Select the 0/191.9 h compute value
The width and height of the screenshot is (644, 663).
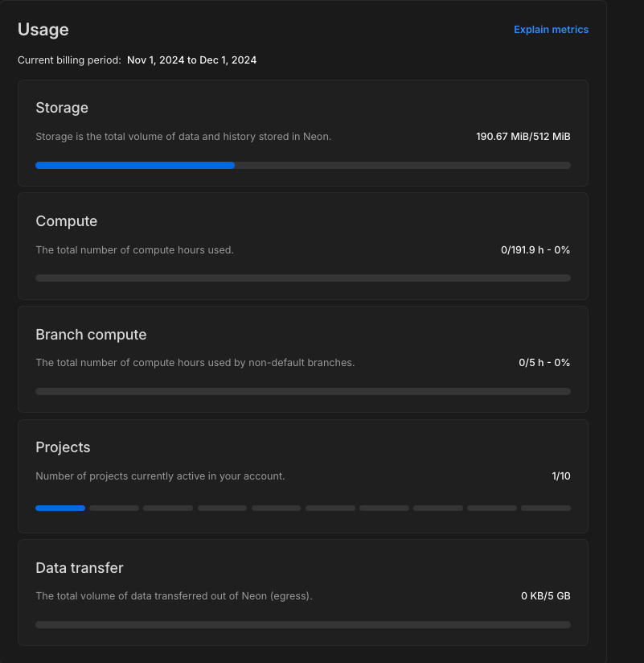tap(535, 250)
